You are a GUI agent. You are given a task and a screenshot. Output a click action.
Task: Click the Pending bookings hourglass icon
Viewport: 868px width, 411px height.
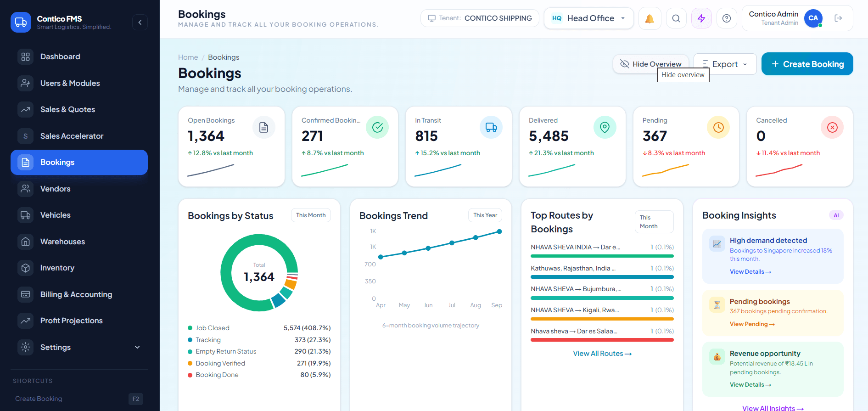717,304
